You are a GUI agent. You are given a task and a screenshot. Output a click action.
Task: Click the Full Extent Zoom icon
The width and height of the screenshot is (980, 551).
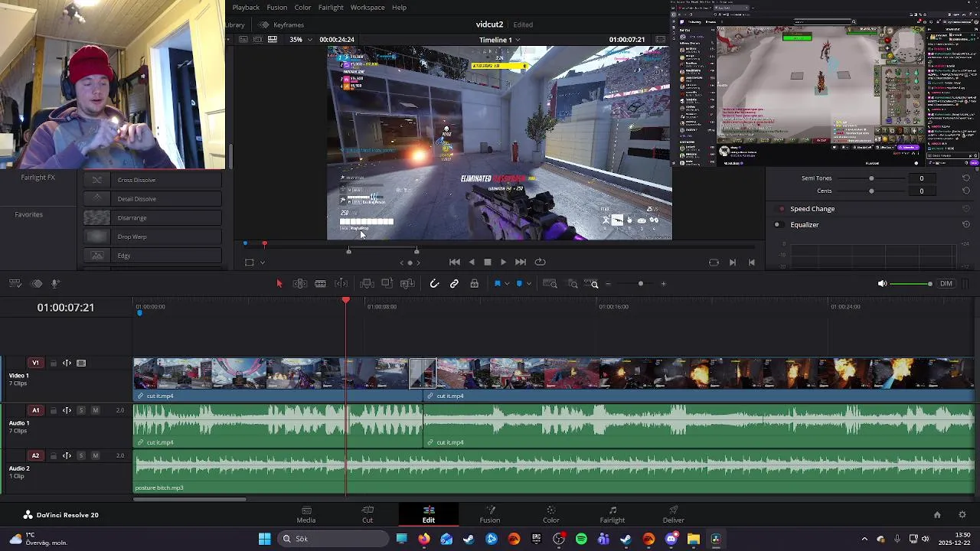tap(550, 284)
